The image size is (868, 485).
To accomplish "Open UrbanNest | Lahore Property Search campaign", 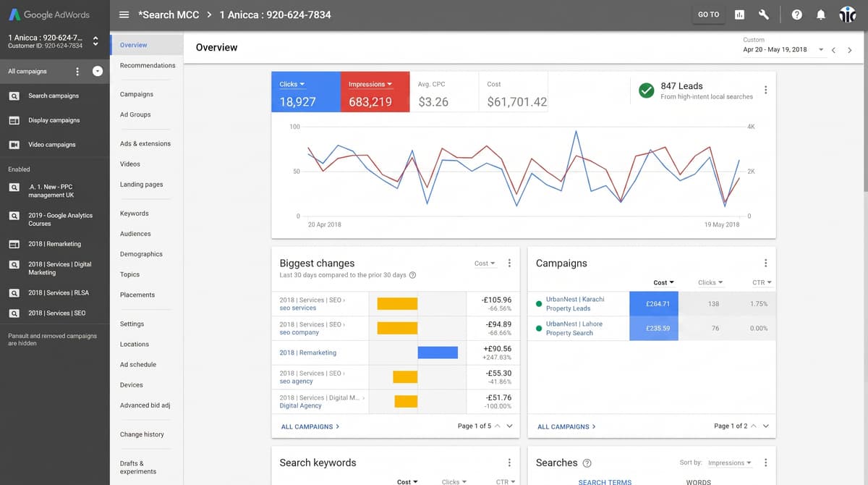I will pyautogui.click(x=574, y=329).
